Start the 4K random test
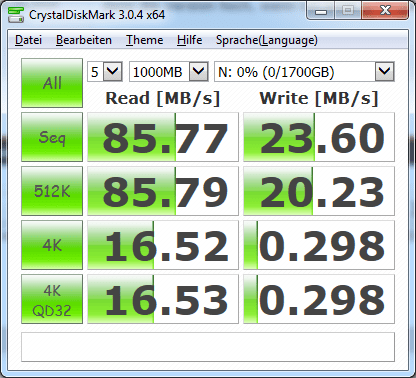416x378 pixels. (x=52, y=245)
